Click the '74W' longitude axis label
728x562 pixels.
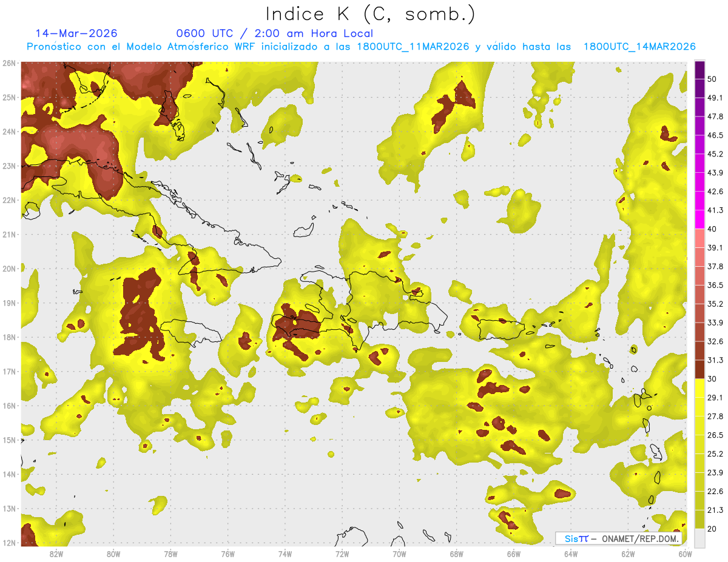tap(285, 554)
